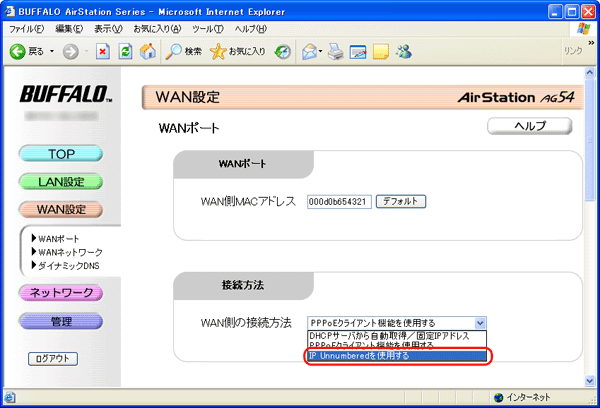Open WAN側の接続方法 dropdown arrow
The height and width of the screenshot is (408, 600).
click(480, 323)
